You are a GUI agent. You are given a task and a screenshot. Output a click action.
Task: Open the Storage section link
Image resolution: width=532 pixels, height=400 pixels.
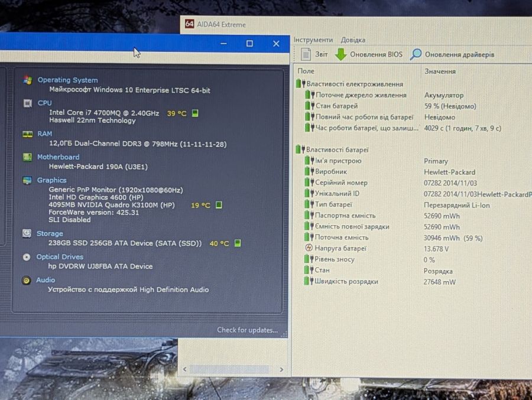tap(50, 233)
